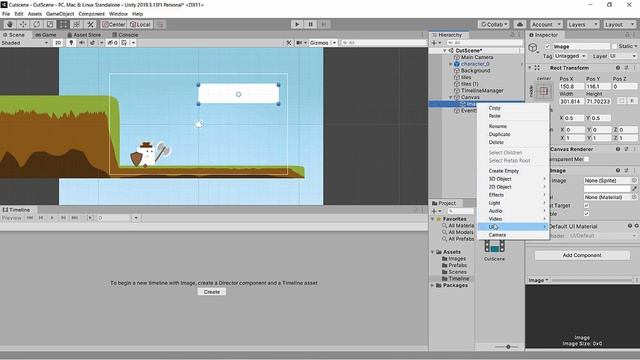Open the Collab dropdown
Viewport: 640px width, 360px height.
[493, 24]
